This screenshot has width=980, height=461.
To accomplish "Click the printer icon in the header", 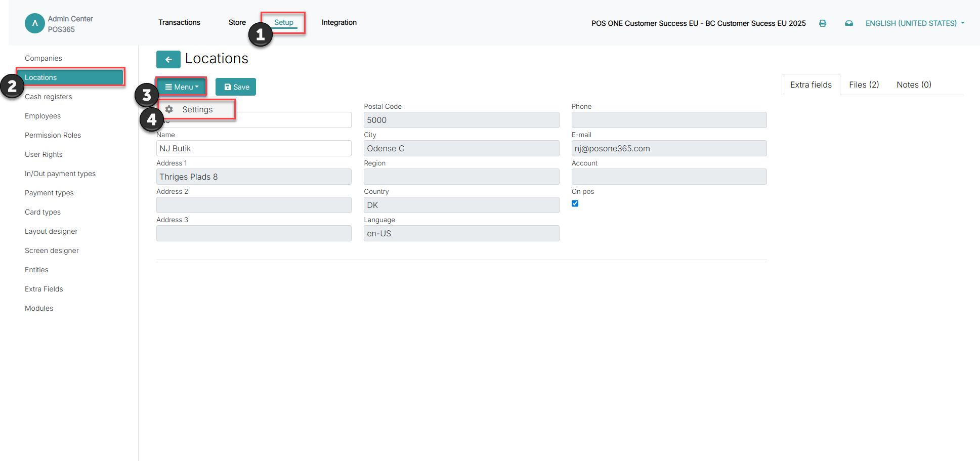I will (x=823, y=23).
